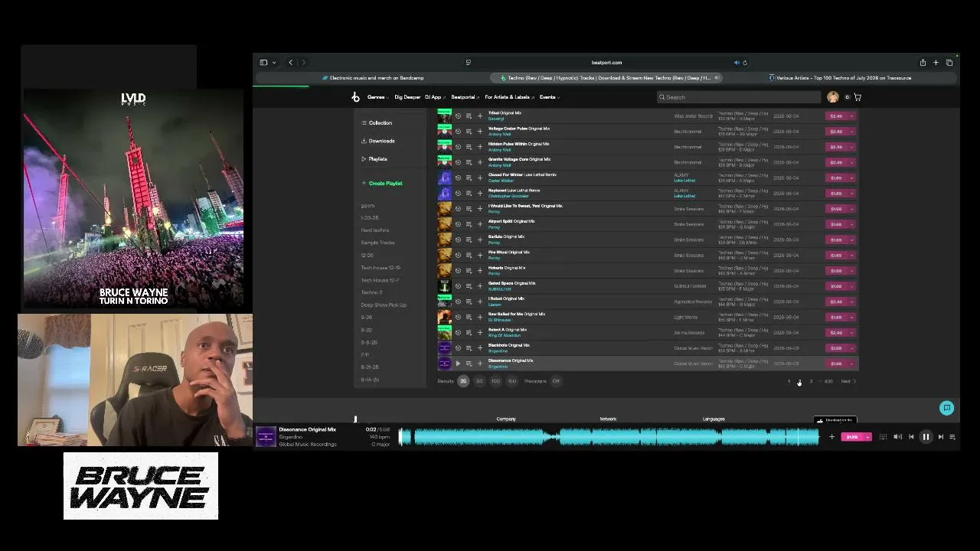Screen dimensions: 980x551
Task: Click Safari's back arrow
Action: [x=290, y=63]
